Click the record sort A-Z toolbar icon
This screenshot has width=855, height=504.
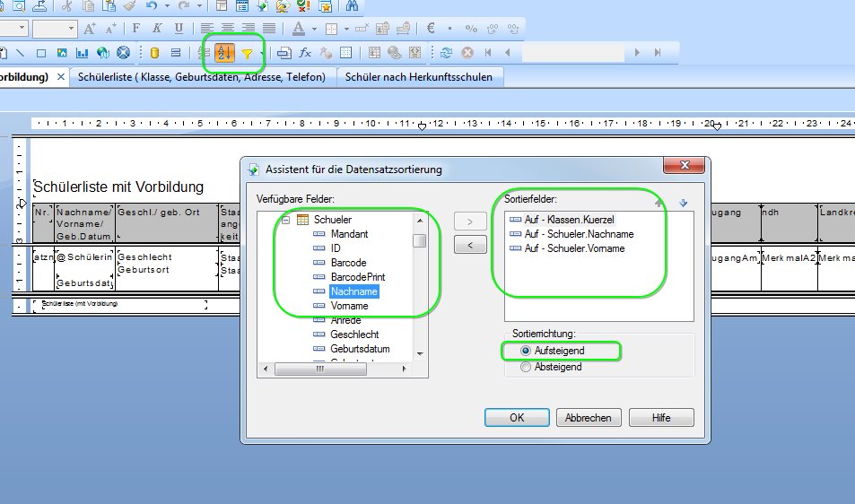[x=224, y=53]
